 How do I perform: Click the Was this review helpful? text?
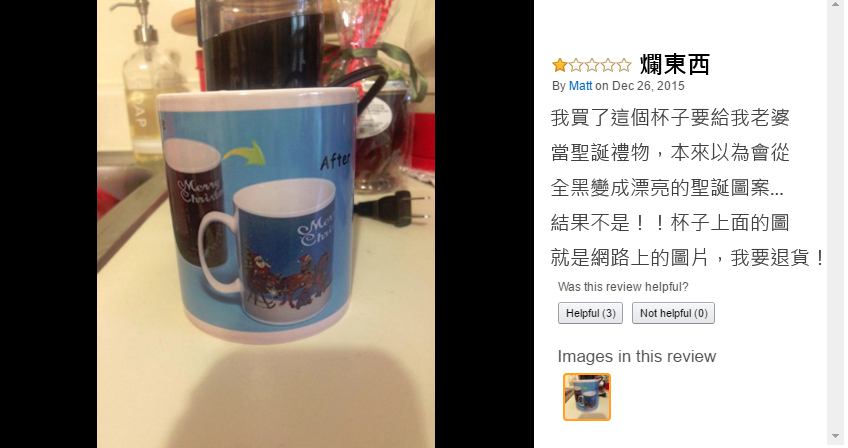pos(623,287)
